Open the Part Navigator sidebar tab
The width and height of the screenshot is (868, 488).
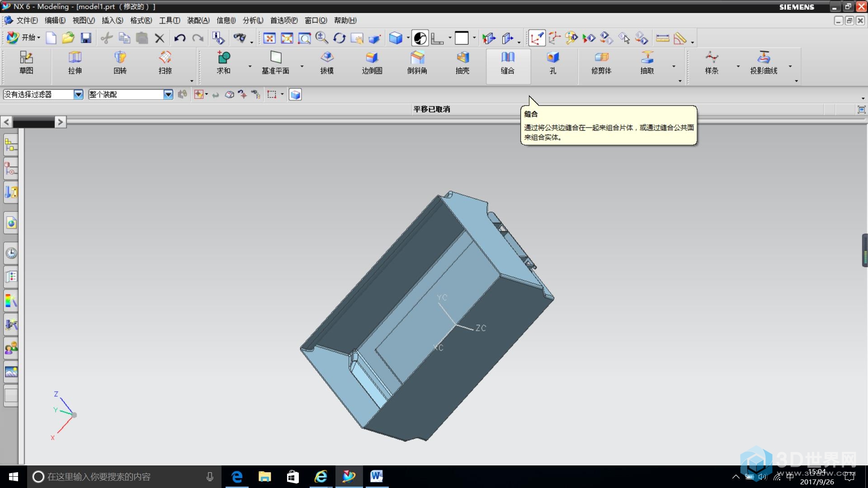click(x=11, y=169)
